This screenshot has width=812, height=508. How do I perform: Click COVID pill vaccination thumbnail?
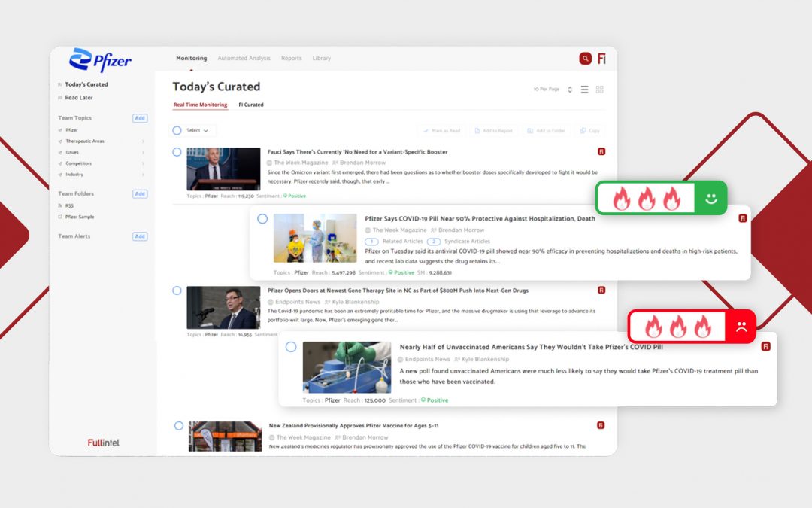(315, 238)
